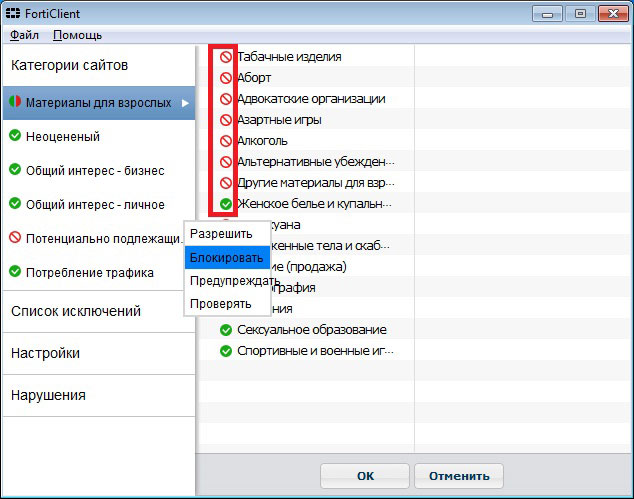634x499 pixels.
Task: Choose Разрешить in the context menu
Action: point(227,234)
